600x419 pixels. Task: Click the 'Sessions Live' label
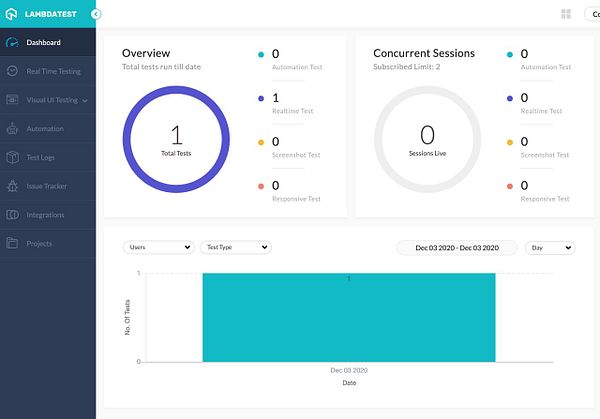427,153
